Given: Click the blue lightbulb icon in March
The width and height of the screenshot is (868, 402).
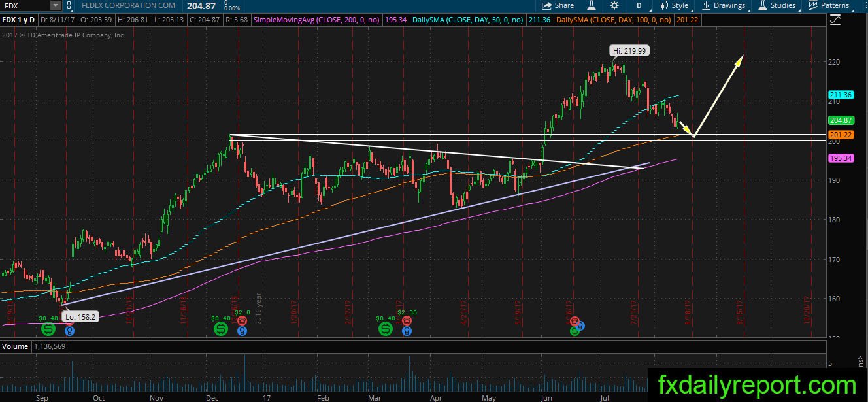Looking at the screenshot, I should click(407, 331).
